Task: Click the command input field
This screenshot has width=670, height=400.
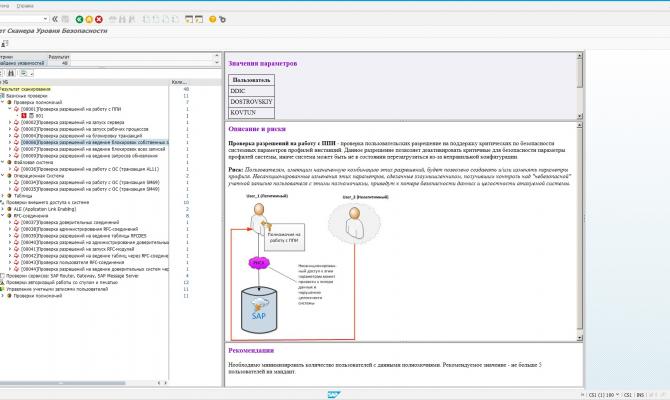Action: point(21,19)
